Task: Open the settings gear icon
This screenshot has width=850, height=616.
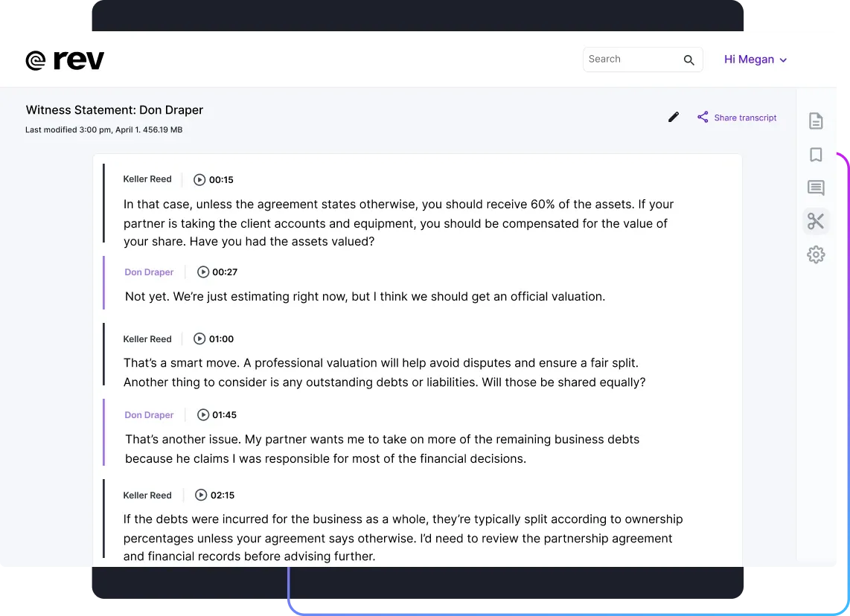Action: coord(816,254)
